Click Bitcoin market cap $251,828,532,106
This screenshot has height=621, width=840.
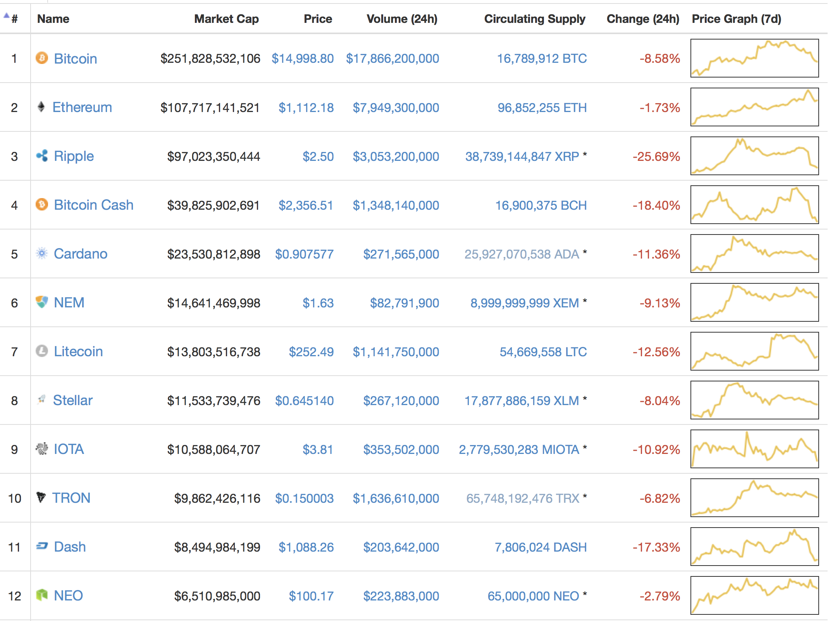pos(210,59)
